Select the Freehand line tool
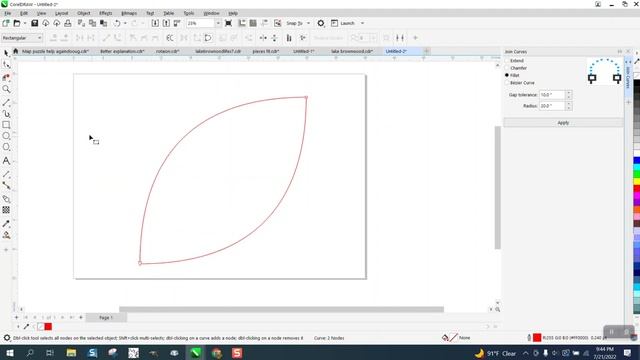This screenshot has width=640, height=360. pyautogui.click(x=6, y=102)
